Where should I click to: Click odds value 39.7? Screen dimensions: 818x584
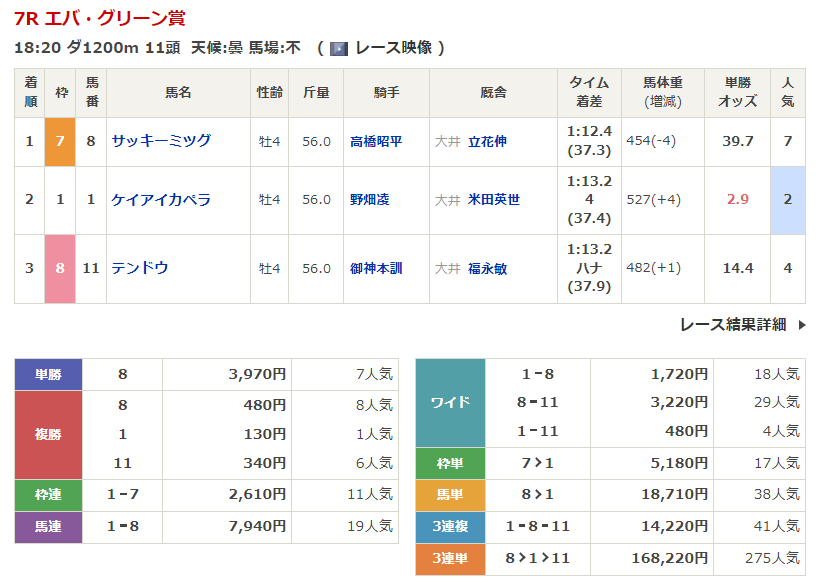[x=738, y=141]
